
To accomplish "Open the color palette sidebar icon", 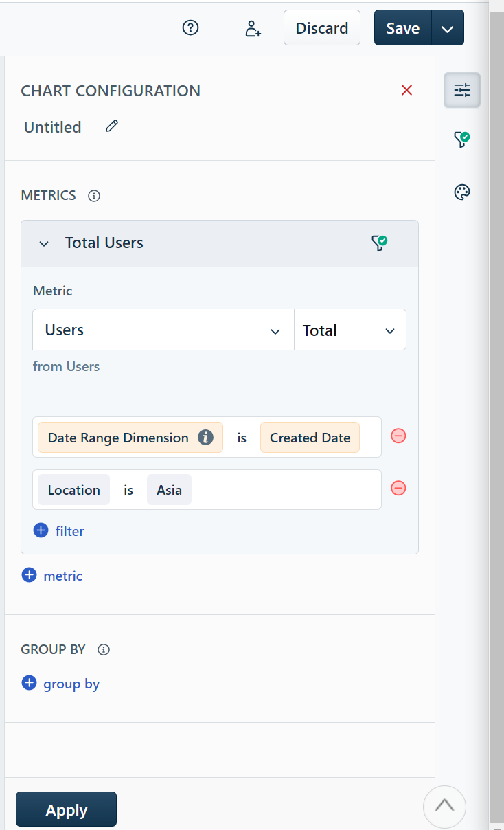I will pos(461,192).
